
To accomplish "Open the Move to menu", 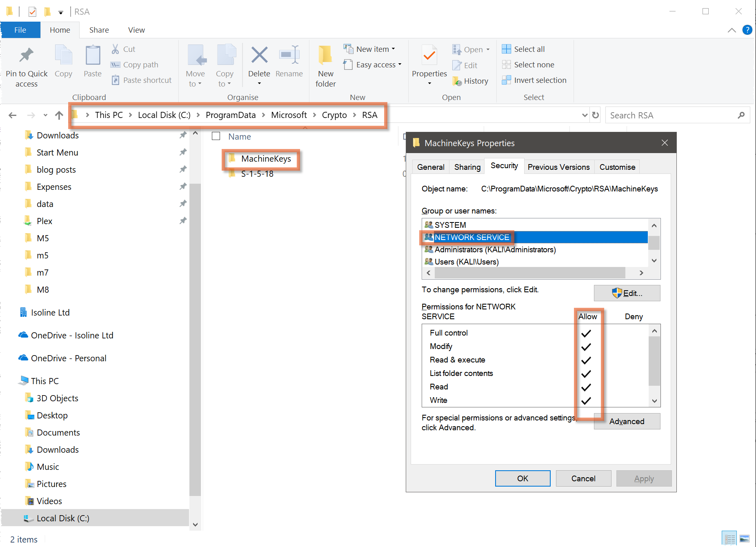I will tap(195, 66).
